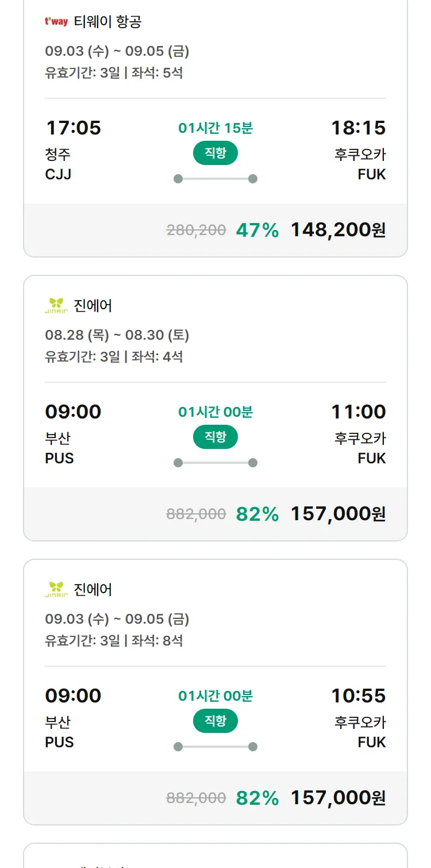Viewport: 431px width, 868px height.
Task: Click the 82% discount on the 08.28 flight
Action: pos(257,514)
